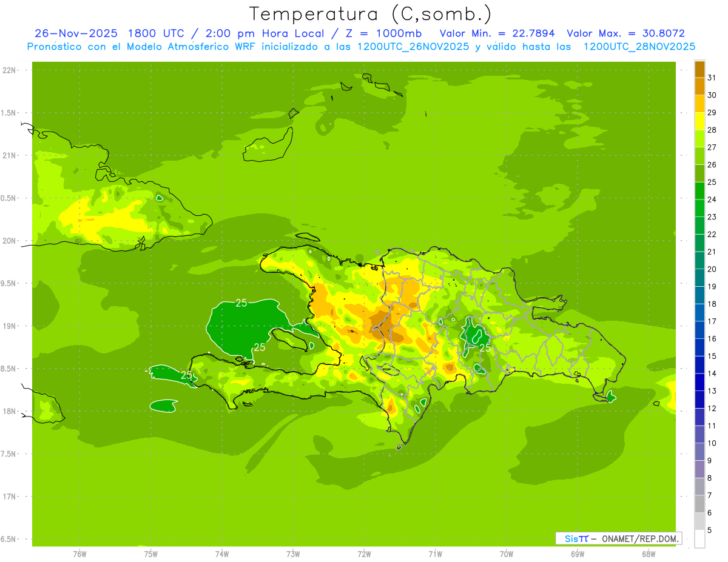This screenshot has height=562, width=728.
Task: Click the gray legend swatch between 6 and 7
Action: pyautogui.click(x=699, y=504)
